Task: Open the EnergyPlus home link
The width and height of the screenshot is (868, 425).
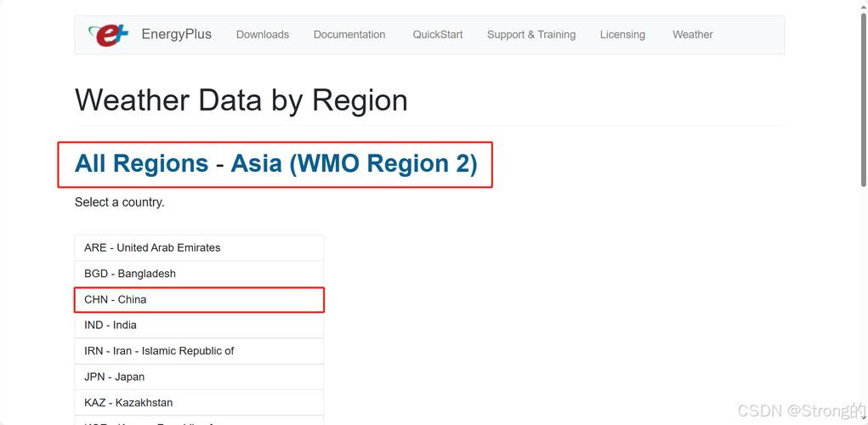Action: (177, 34)
